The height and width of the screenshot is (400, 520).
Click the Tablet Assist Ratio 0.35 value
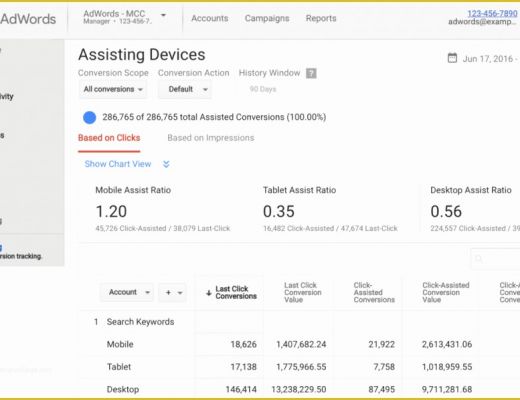pyautogui.click(x=279, y=211)
